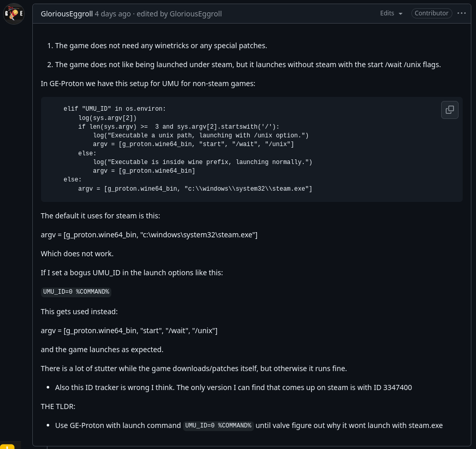This screenshot has height=449, width=476.
Task: Click the UMU_ID=0 %COMMAND% snippet under launch options
Action: click(76, 292)
